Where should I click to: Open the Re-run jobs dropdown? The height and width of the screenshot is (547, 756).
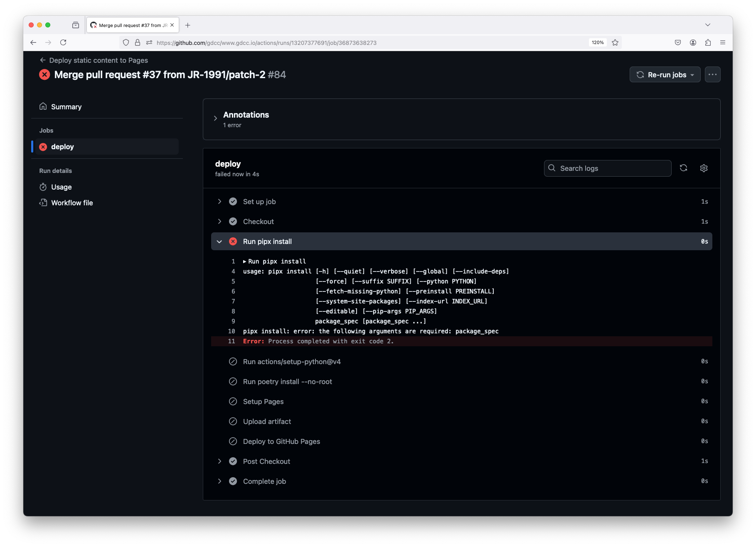point(665,75)
